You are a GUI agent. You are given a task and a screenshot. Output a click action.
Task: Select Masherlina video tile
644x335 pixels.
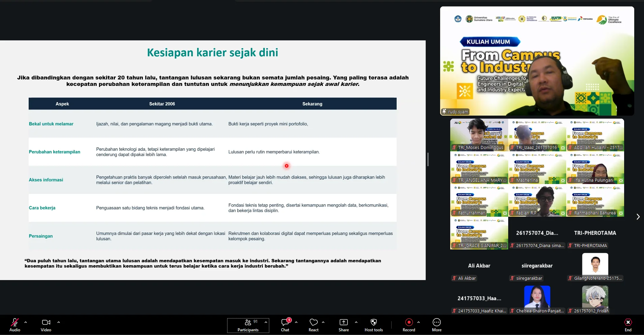pyautogui.click(x=537, y=167)
